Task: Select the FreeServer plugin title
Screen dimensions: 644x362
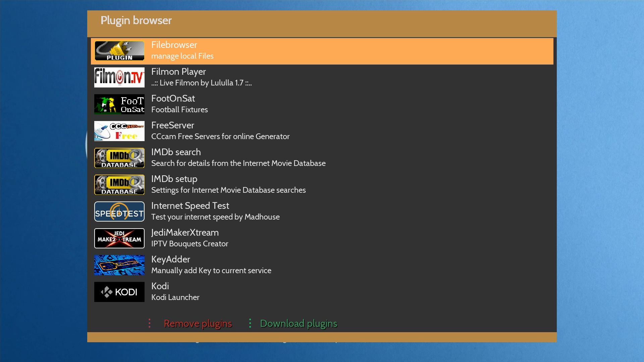Action: pyautogui.click(x=173, y=125)
